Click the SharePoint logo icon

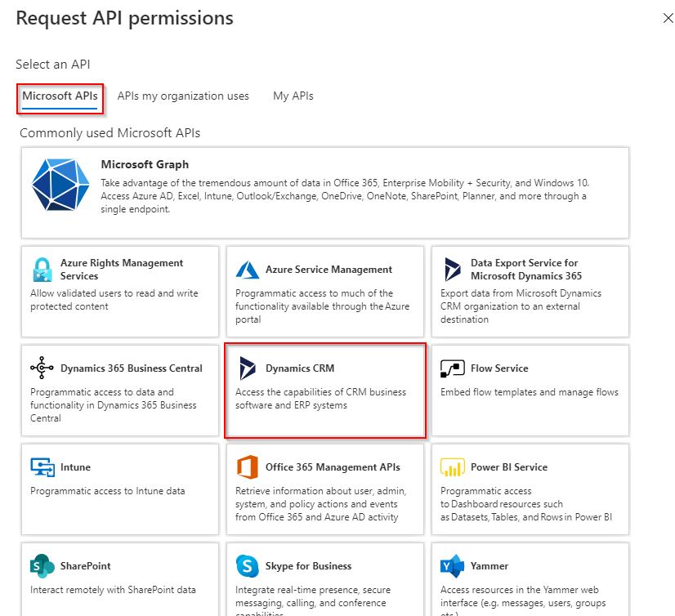42,565
